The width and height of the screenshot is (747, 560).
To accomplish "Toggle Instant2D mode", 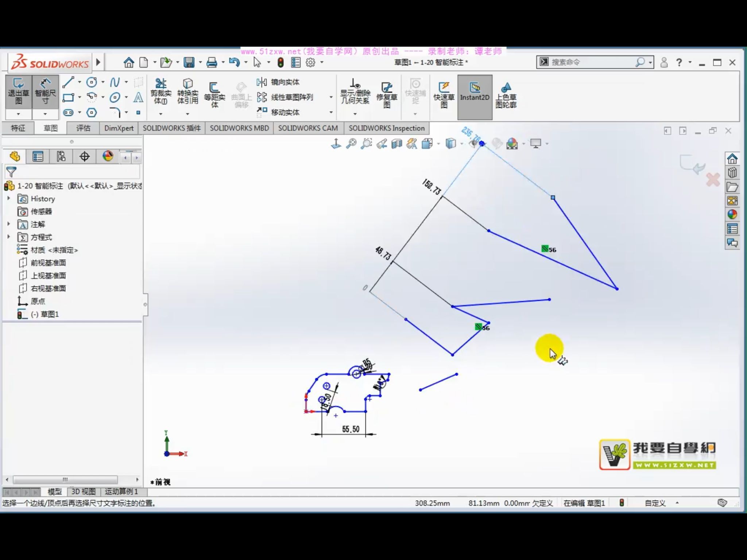I will (x=475, y=97).
